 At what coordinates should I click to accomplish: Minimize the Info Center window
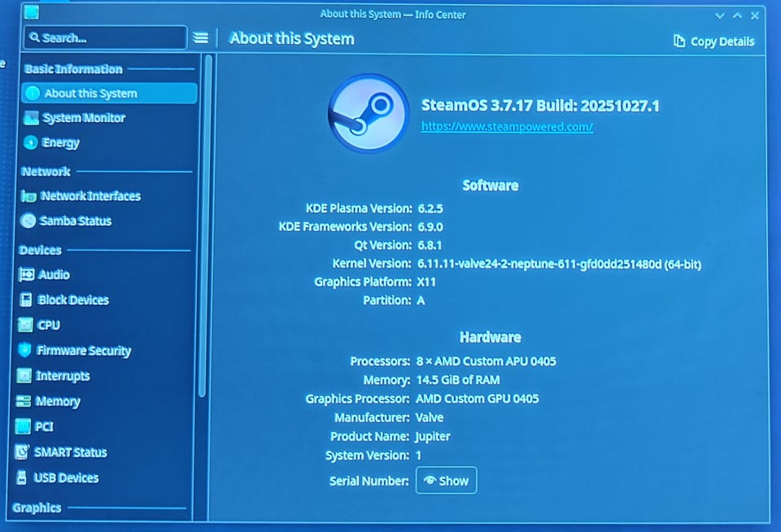pyautogui.click(x=720, y=15)
